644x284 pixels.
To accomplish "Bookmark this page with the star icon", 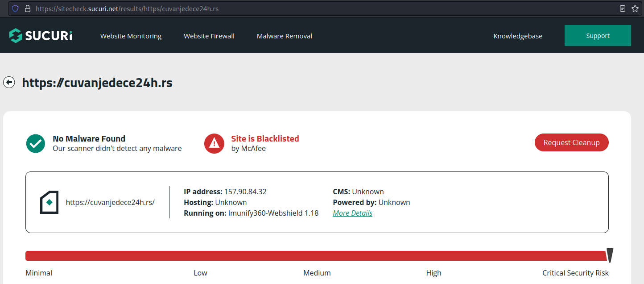I will pyautogui.click(x=635, y=8).
